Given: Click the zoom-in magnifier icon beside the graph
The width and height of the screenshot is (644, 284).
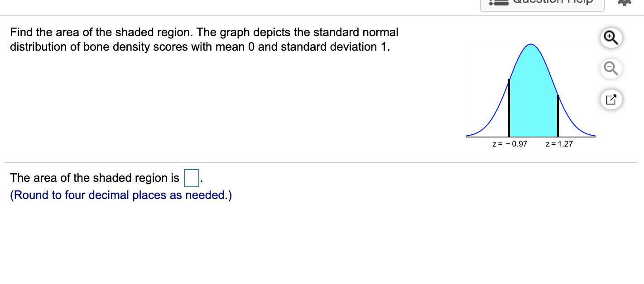Looking at the screenshot, I should pos(610,38).
